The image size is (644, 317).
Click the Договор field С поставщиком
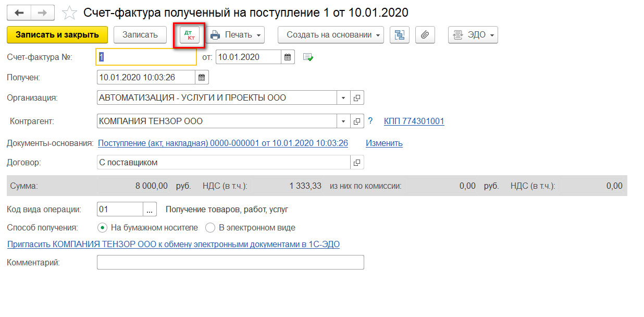224,162
